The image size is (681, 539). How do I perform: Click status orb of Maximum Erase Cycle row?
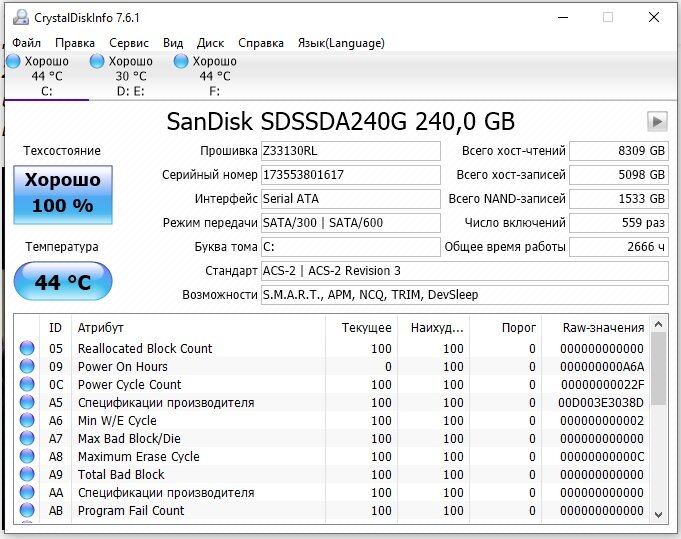(27, 456)
